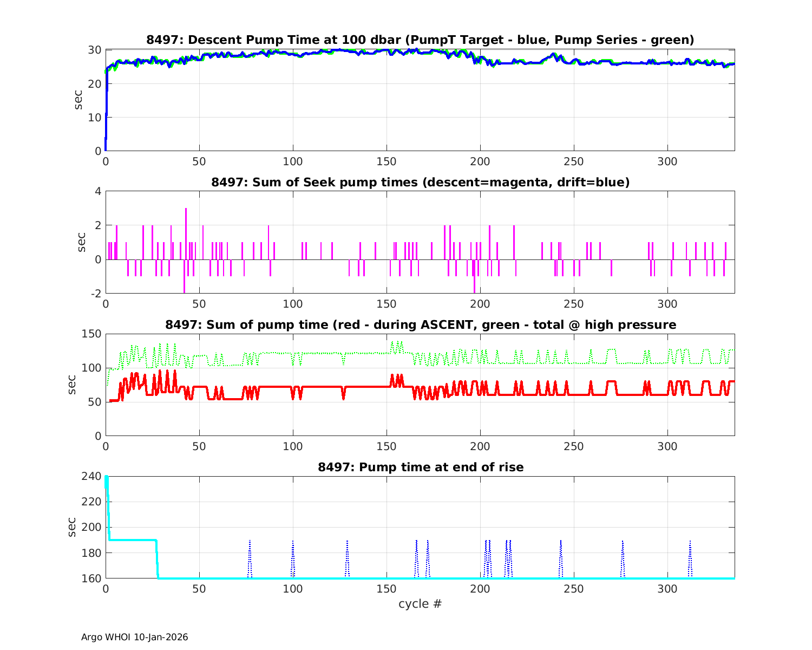
Task: Click the Sum of pump time ASCENT title
Action: click(x=420, y=324)
